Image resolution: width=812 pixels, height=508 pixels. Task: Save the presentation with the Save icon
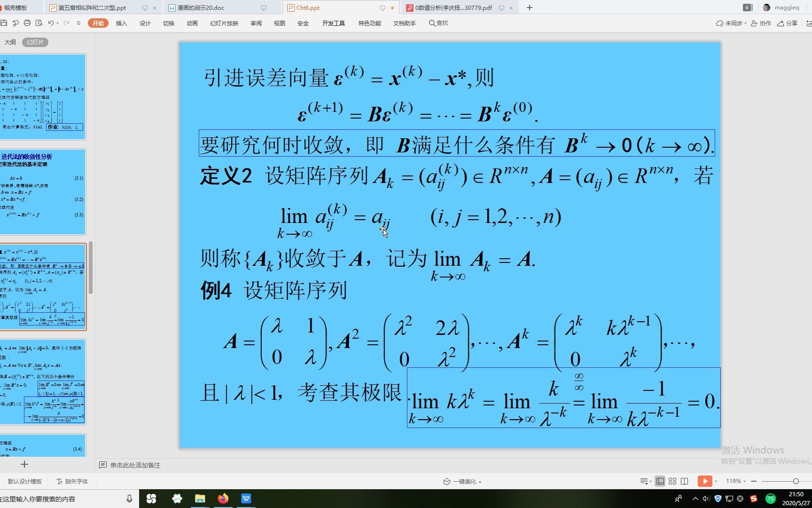pos(4,23)
